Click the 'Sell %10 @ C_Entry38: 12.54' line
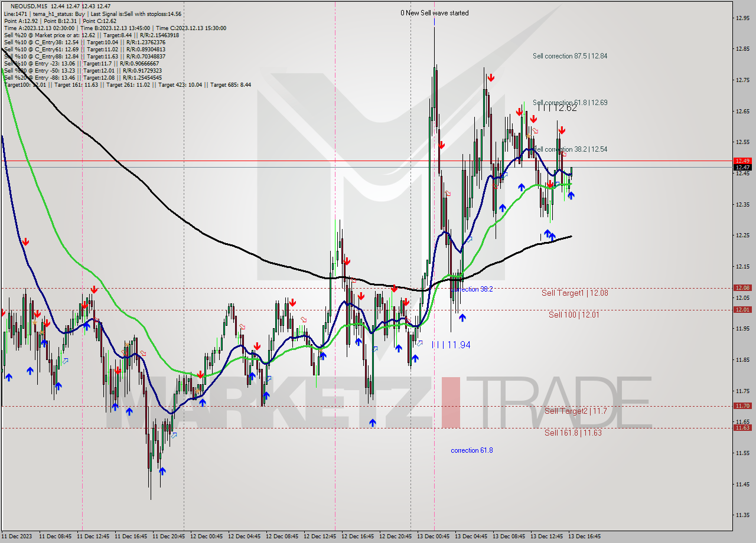This screenshot has width=756, height=543. point(84,42)
